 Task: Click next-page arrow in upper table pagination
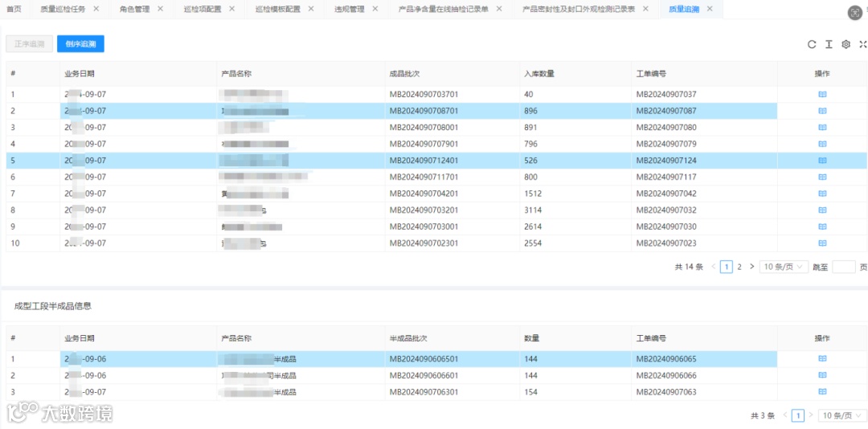751,267
